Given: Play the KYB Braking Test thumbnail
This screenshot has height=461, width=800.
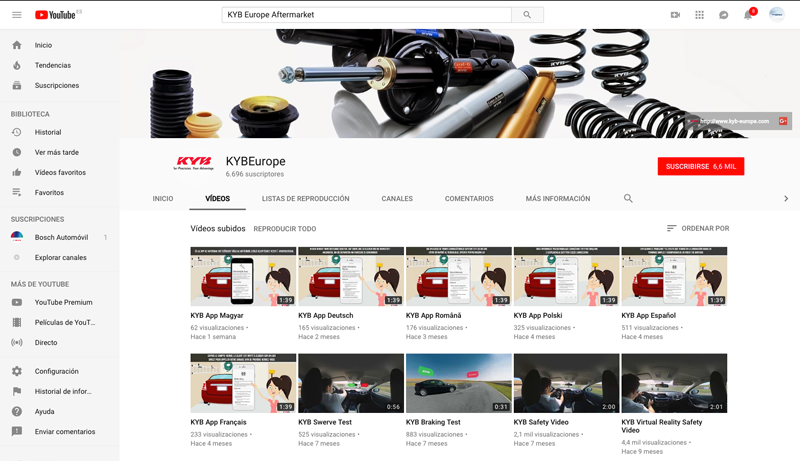Looking at the screenshot, I should coord(459,383).
